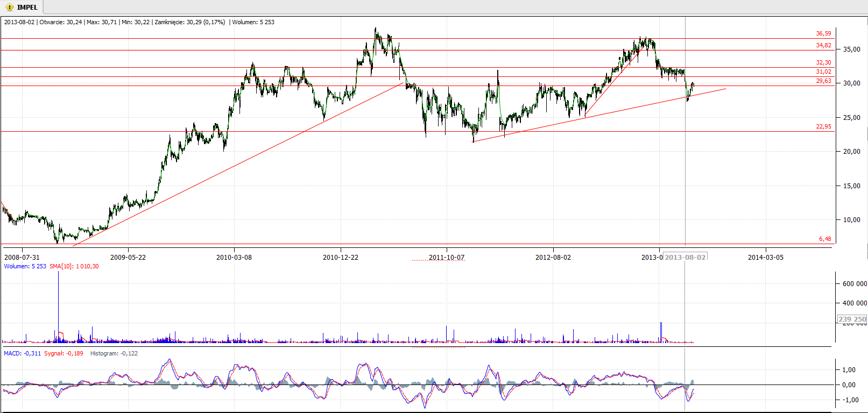Viewport: 868px width, 413px height.
Task: Click the 2012-08-02 date axis label
Action: (553, 257)
